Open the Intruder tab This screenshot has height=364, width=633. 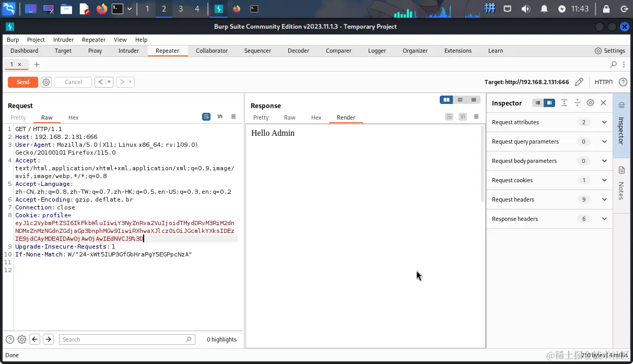128,51
